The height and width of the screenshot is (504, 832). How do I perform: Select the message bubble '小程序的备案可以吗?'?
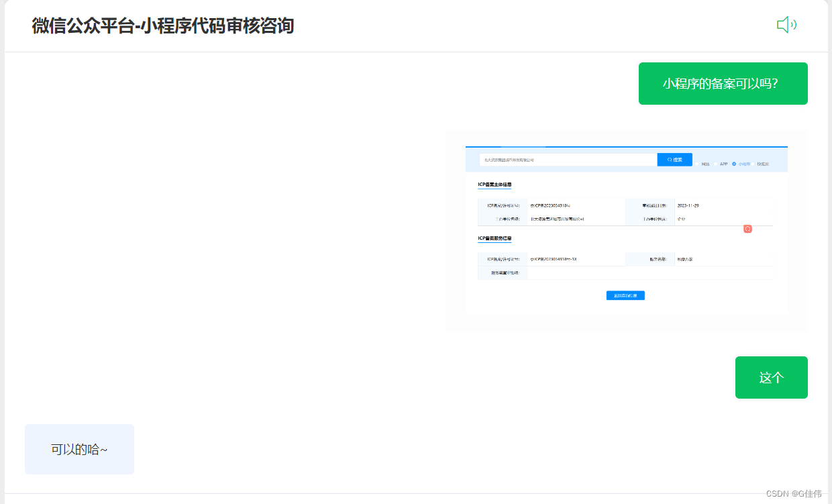pos(723,84)
